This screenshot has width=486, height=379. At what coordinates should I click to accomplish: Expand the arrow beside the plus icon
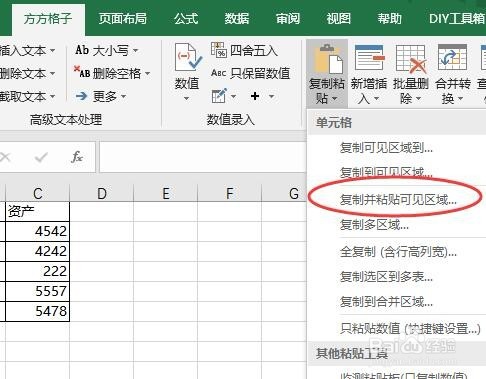click(272, 96)
